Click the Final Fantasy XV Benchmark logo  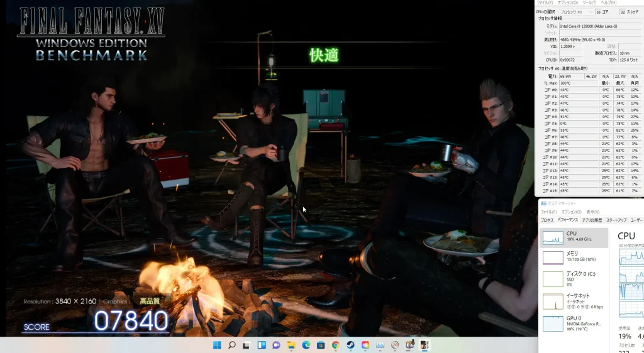[91, 34]
